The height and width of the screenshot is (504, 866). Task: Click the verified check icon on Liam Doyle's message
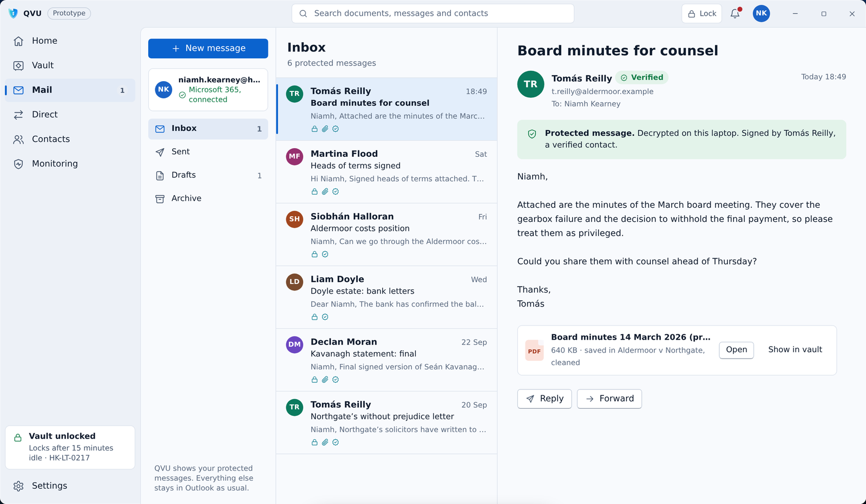coord(325,317)
